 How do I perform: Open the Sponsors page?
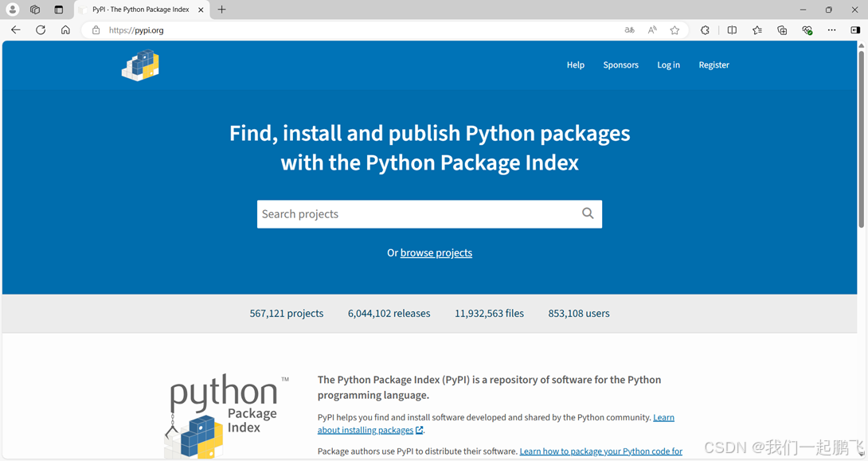point(620,64)
